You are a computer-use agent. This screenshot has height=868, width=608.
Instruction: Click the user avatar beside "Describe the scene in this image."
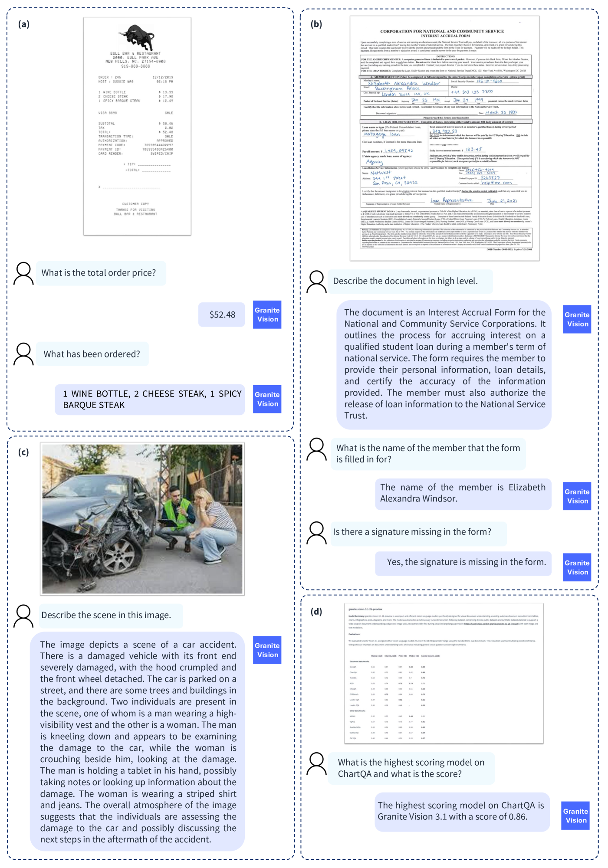click(x=23, y=616)
